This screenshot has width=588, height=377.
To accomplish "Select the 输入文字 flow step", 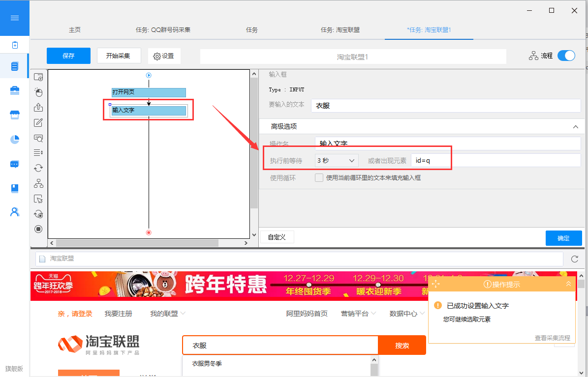I will (149, 110).
